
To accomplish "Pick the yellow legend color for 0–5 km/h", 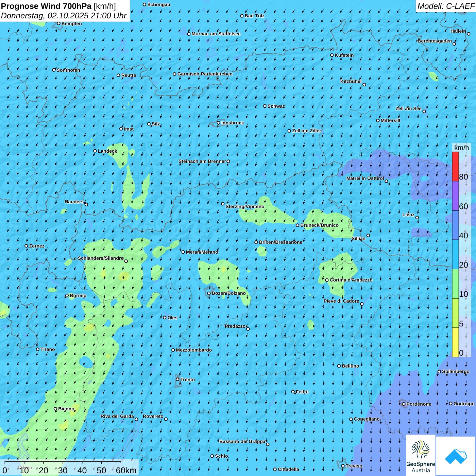I will coord(455,342).
